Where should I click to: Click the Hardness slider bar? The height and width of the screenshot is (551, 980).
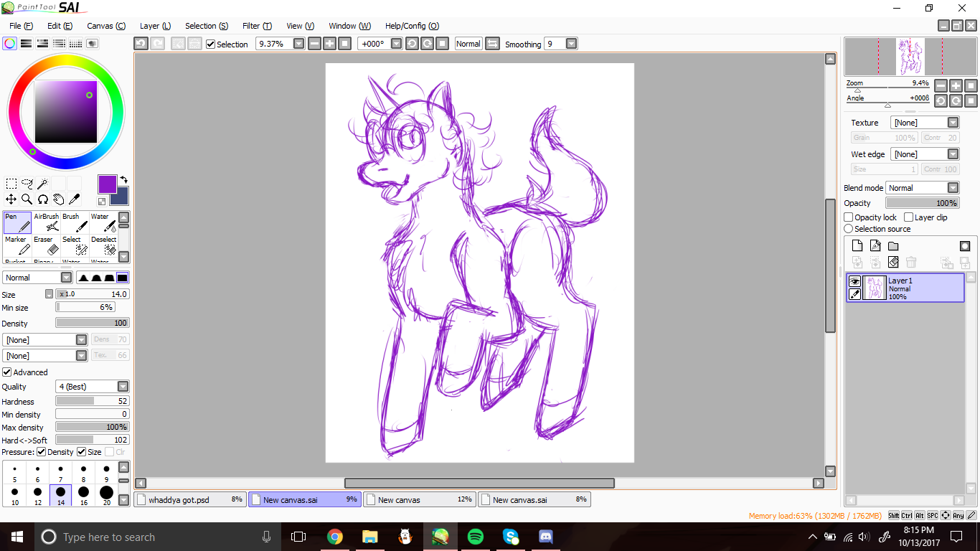click(93, 402)
